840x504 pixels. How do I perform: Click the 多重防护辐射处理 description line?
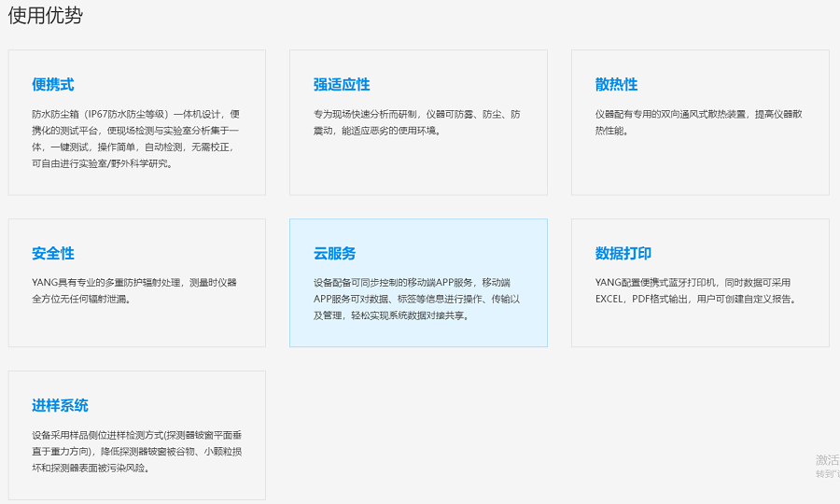(133, 283)
